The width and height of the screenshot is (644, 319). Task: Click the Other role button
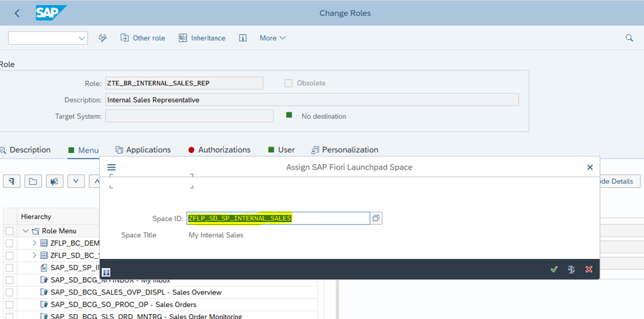(142, 38)
